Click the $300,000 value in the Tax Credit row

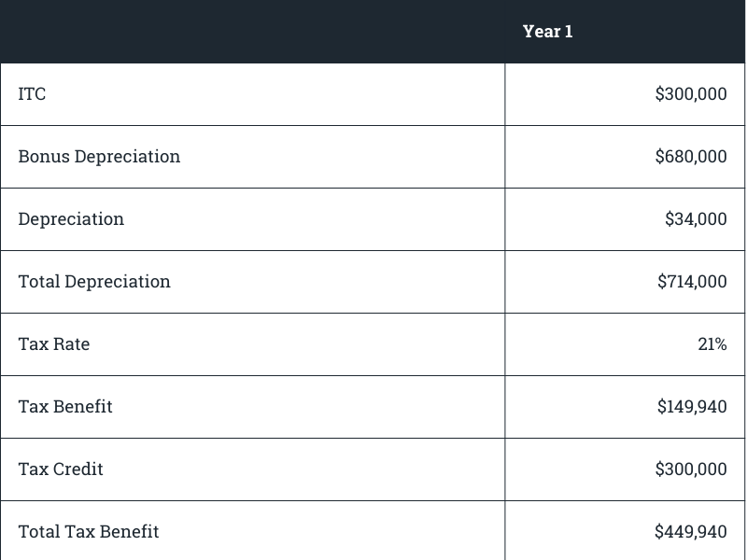690,469
